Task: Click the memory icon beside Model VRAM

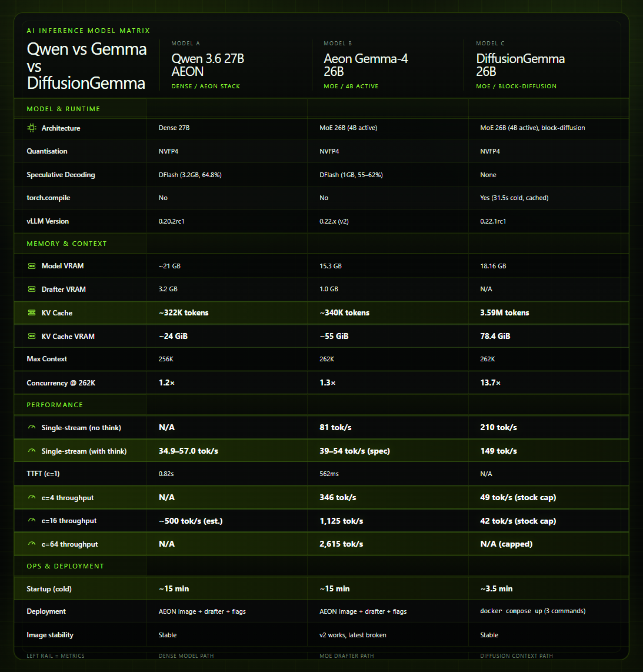Action: (x=32, y=266)
